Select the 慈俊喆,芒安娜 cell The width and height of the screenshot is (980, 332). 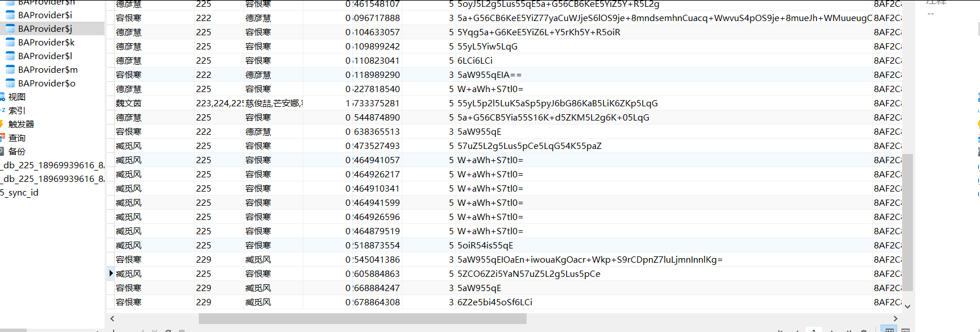[274, 103]
